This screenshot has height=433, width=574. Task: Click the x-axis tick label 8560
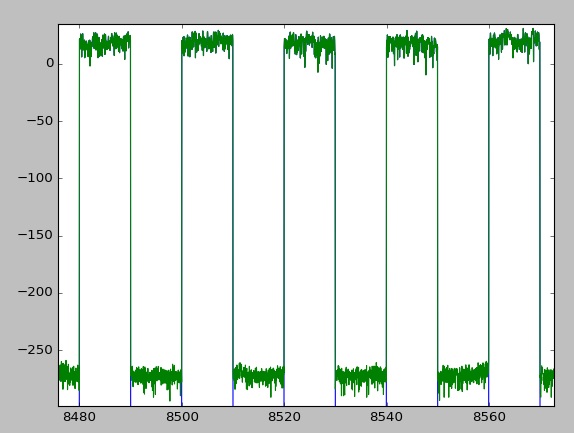pos(489,417)
